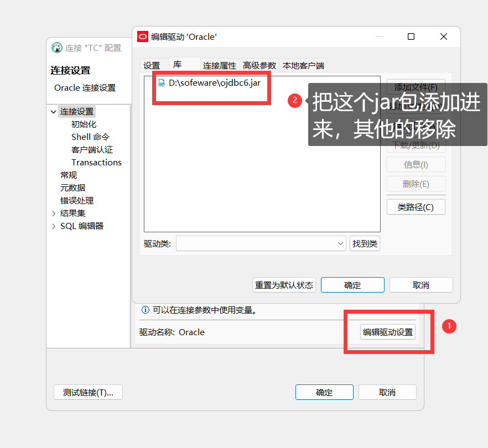Expand the SQL 编辑器 tree node
488x448 pixels.
point(53,226)
